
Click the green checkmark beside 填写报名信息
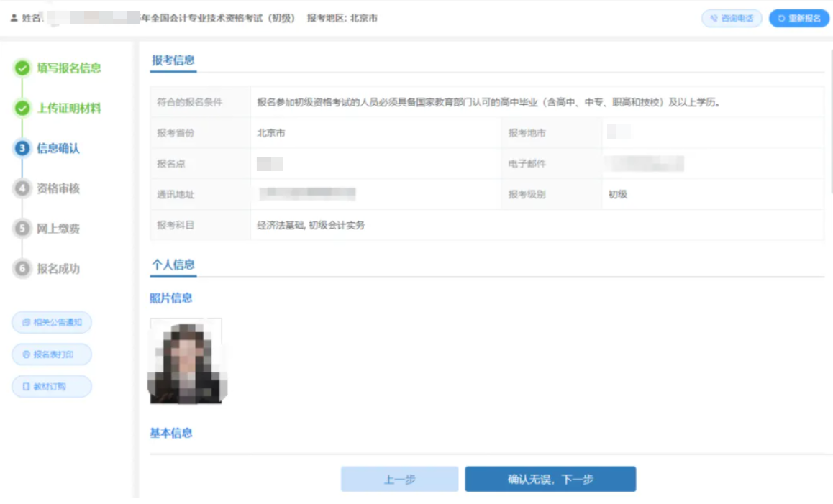click(x=22, y=68)
